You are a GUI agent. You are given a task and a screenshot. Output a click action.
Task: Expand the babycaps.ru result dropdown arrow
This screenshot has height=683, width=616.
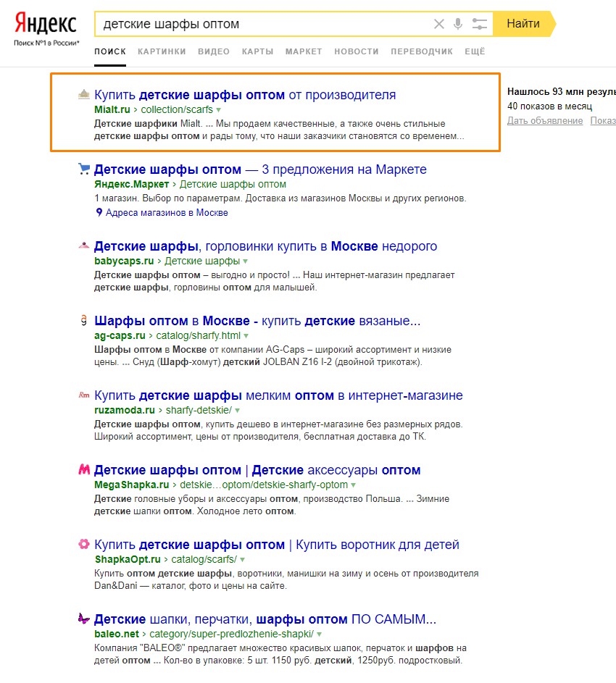pos(246,261)
